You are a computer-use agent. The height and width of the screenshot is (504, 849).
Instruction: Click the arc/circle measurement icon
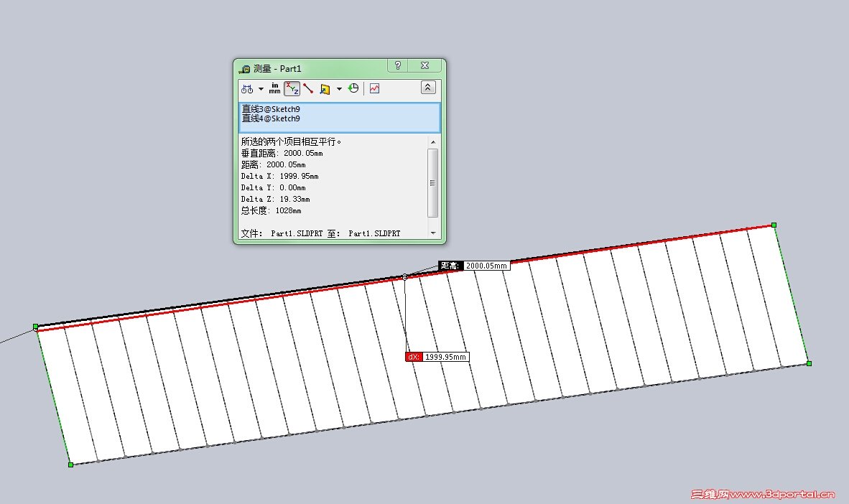coord(247,89)
